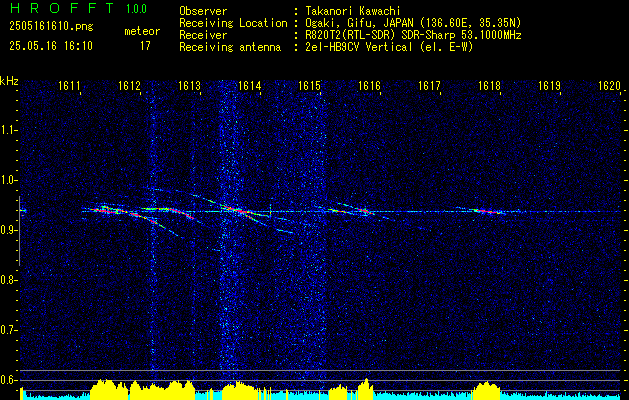Click the 1.0 kHz axis label
The height and width of the screenshot is (400, 629).
pos(8,180)
